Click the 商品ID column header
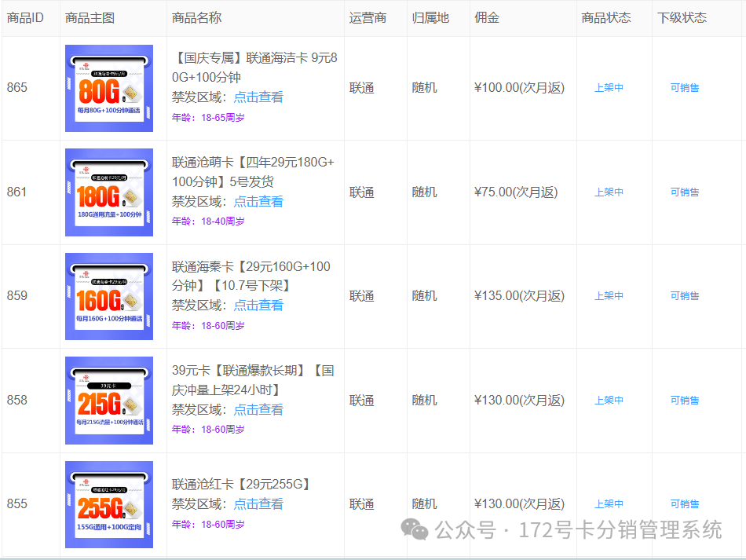Screen dimensions: 746x560 pyautogui.click(x=25, y=18)
